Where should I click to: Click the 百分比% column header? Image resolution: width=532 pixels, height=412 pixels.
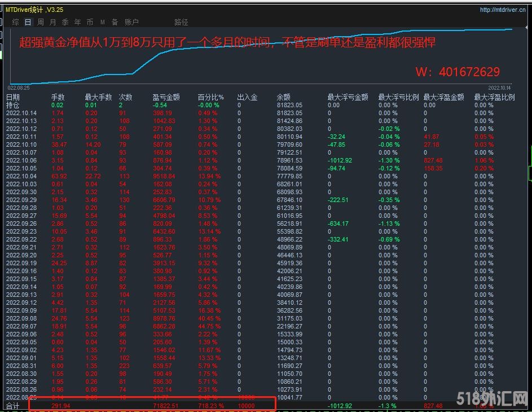pos(210,98)
